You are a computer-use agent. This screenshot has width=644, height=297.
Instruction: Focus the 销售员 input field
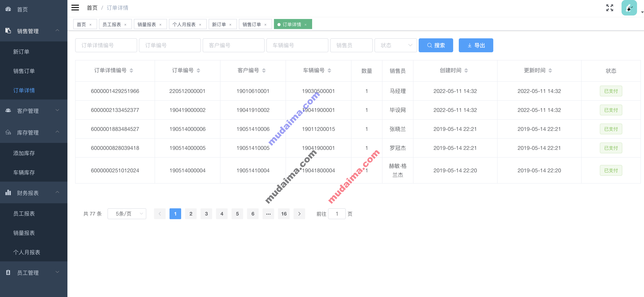tap(351, 45)
